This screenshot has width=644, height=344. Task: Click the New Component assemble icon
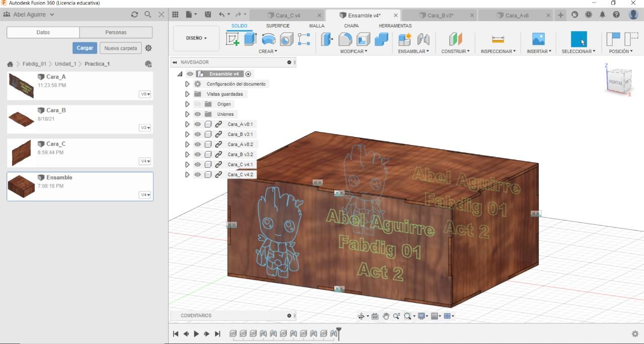405,39
